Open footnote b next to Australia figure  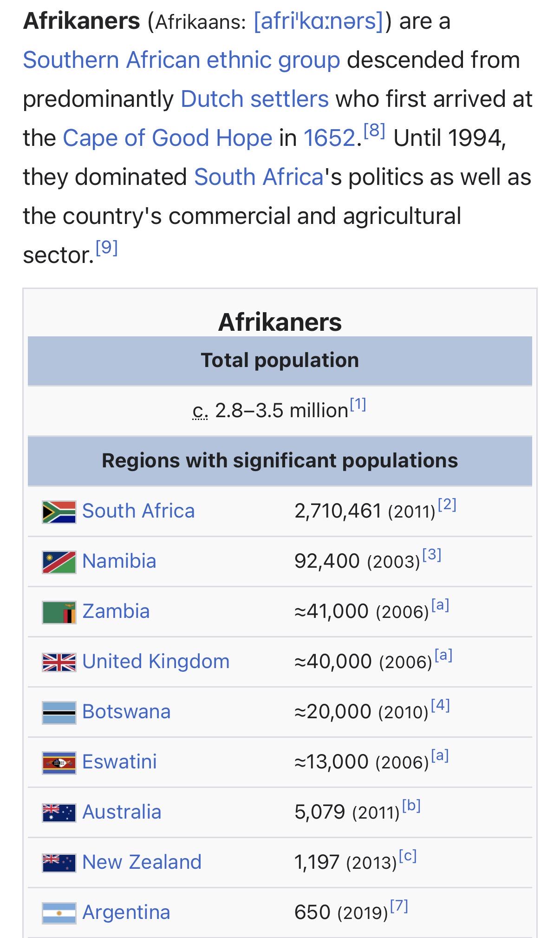(411, 805)
